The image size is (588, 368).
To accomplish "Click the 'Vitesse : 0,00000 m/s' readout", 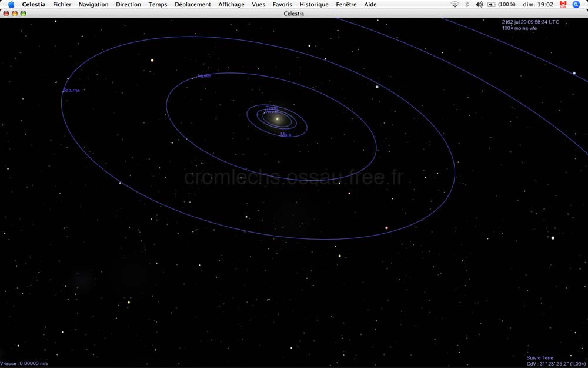I will (x=24, y=363).
